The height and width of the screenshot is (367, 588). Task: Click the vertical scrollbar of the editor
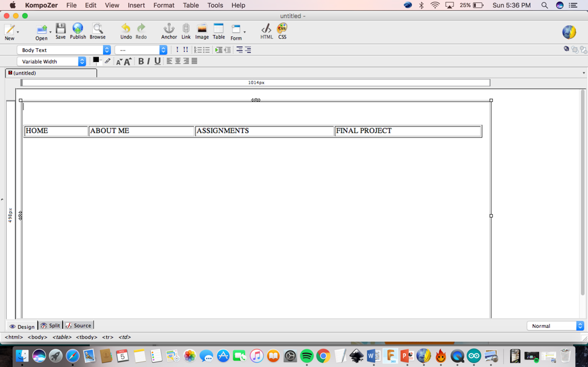583,192
